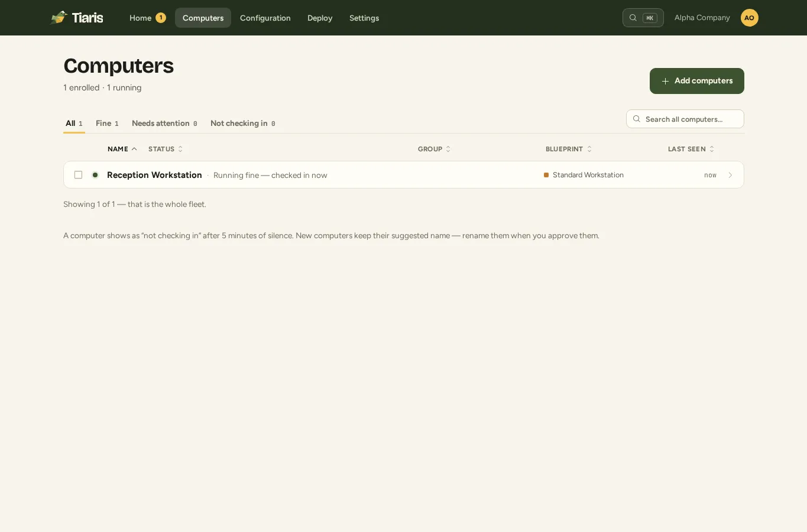
Task: Sort the table by Name
Action: [x=122, y=149]
